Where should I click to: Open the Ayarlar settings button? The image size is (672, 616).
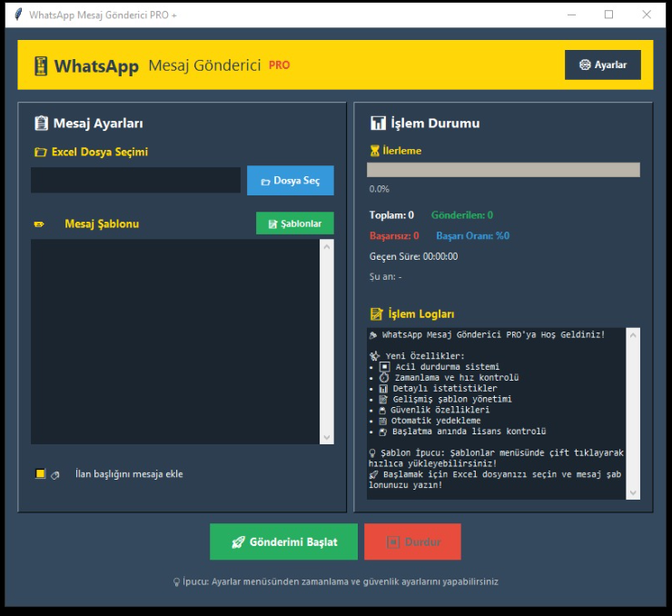[603, 65]
